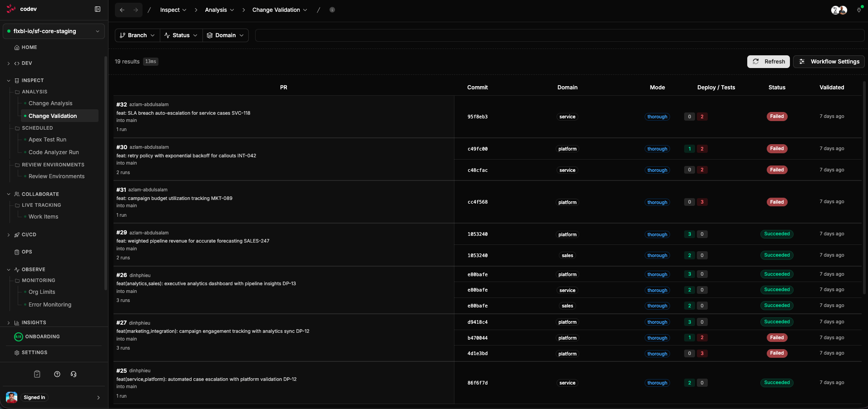Click the headset support icon
Viewport: 868px width, 409px height.
pyautogui.click(x=73, y=374)
